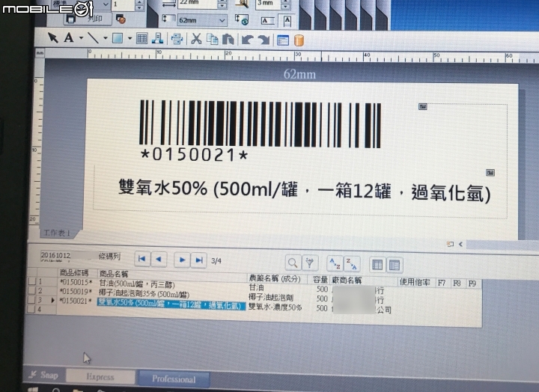Check the row 1 checkbox
539x392 pixels.
pos(32,281)
